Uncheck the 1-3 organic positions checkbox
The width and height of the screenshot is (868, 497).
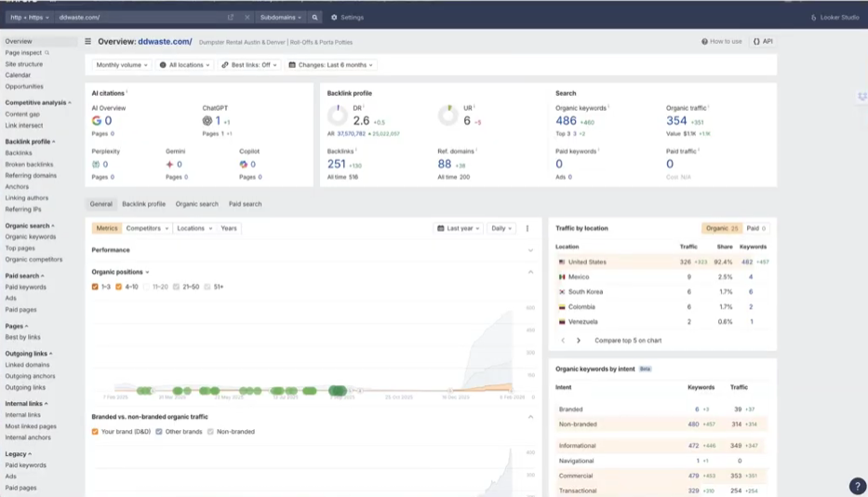pyautogui.click(x=95, y=287)
